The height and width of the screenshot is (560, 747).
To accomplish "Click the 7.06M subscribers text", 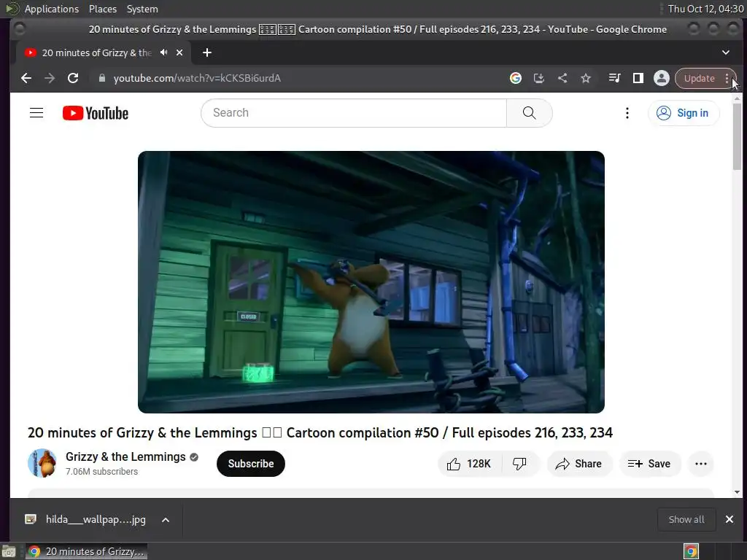I will coord(102,472).
